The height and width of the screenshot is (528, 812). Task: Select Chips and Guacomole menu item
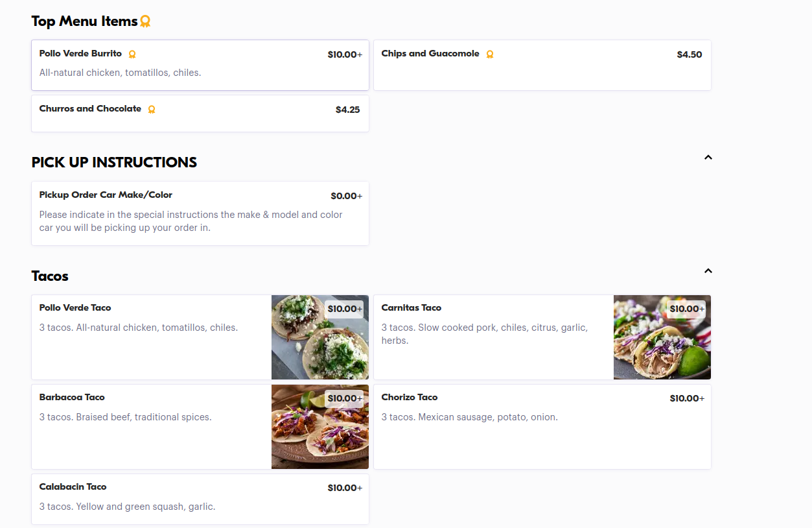point(430,54)
